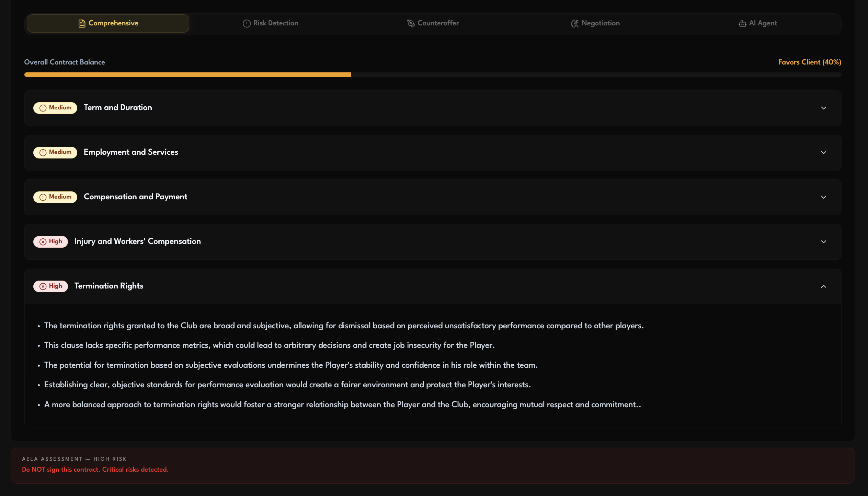The width and height of the screenshot is (868, 496).
Task: Expand the Term and Duration section chevron
Action: pyautogui.click(x=823, y=108)
